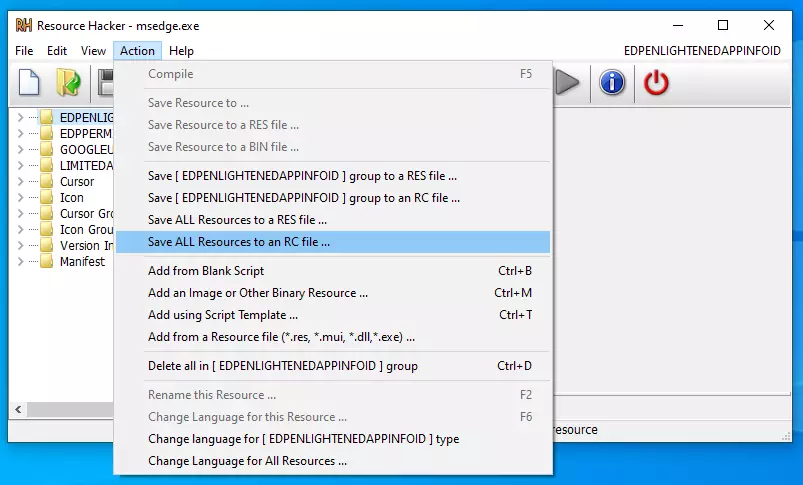Click the disabled Compile menu entry
Viewport: 803px width, 485px height.
point(333,74)
